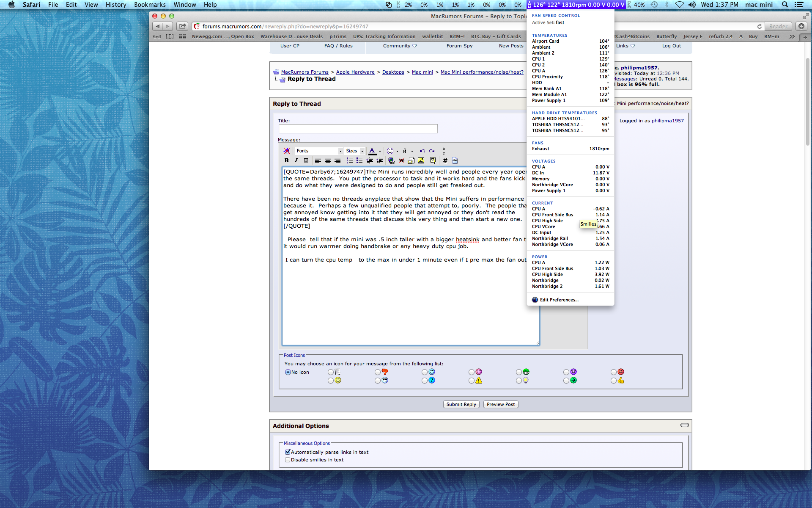
Task: Enable Disable smilies in text checkbox
Action: [288, 460]
